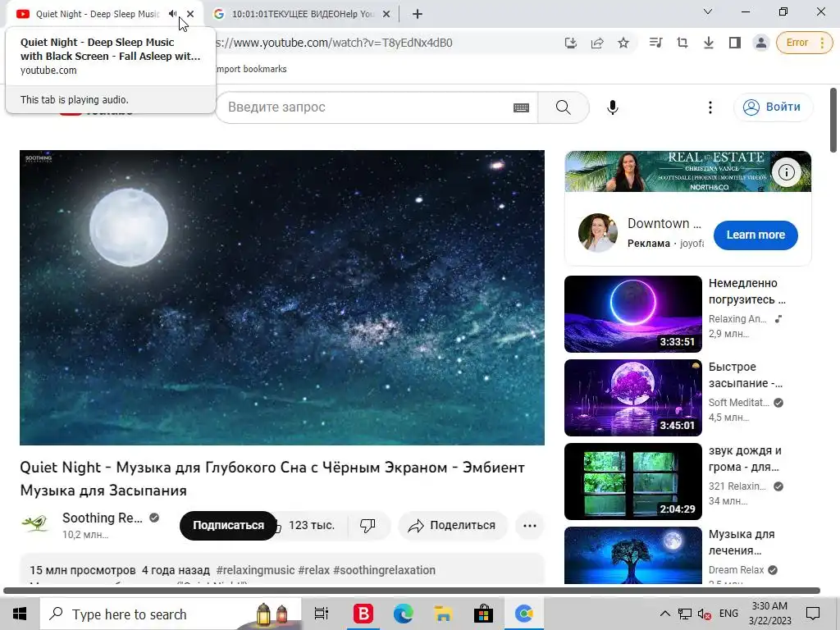
Task: Open File Explorer from taskbar
Action: (x=444, y=614)
